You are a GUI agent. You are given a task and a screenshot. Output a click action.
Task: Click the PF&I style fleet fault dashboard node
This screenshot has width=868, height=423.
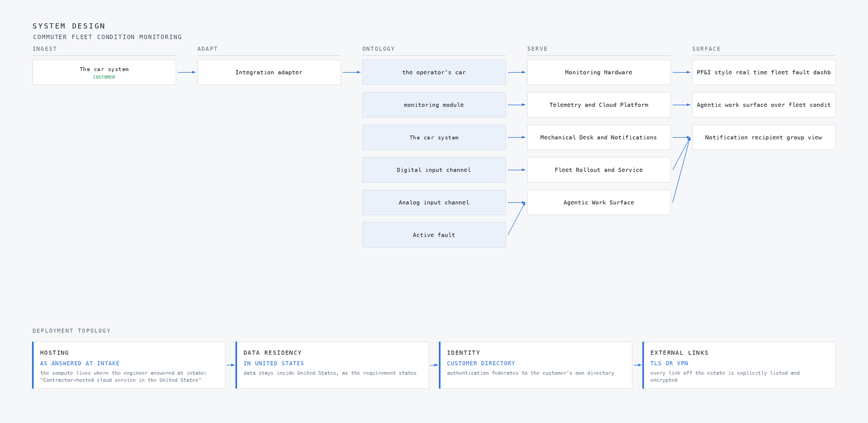[x=764, y=72]
